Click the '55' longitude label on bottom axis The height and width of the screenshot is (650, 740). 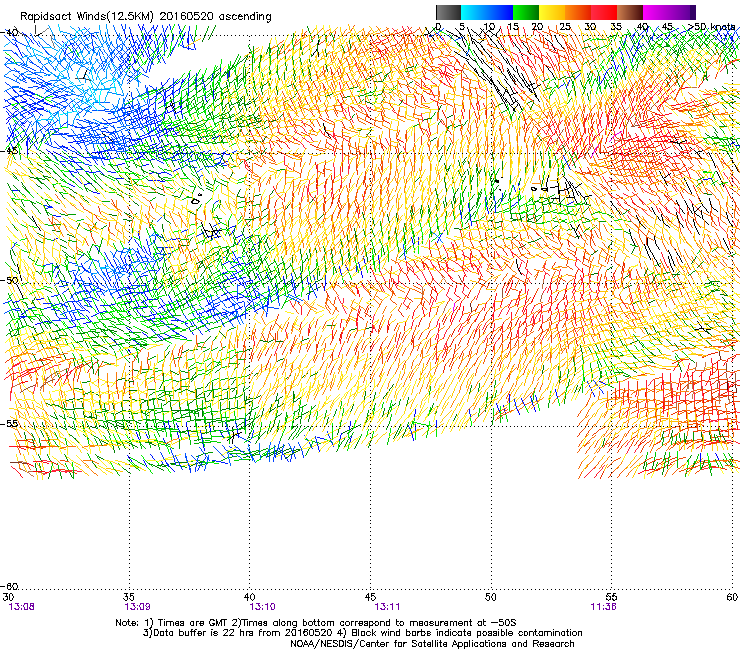tap(611, 597)
